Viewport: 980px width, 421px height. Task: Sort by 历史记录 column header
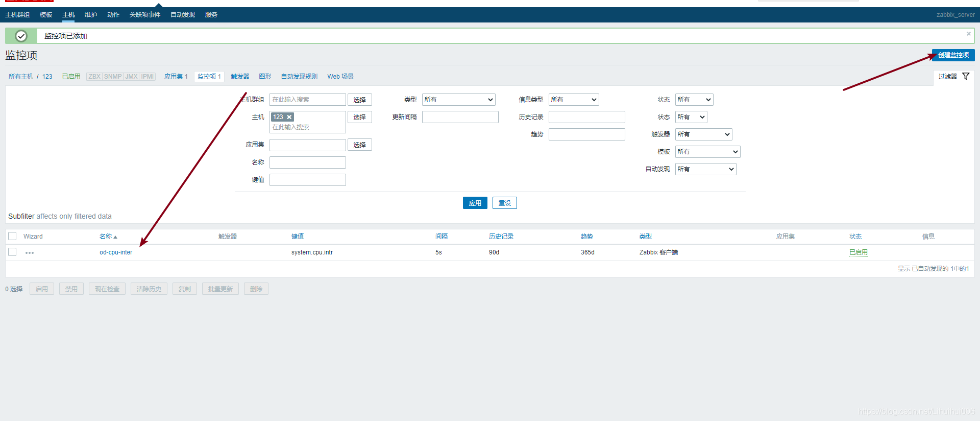click(x=501, y=237)
